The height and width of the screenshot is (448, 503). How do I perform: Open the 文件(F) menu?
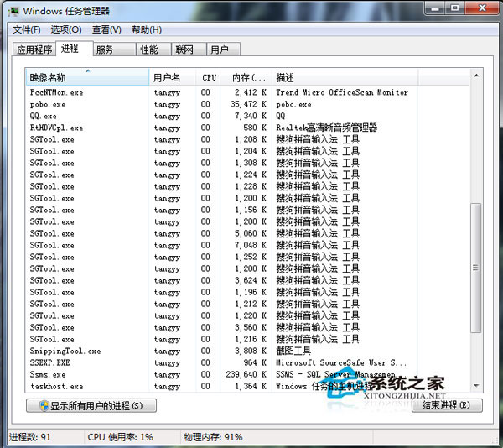click(x=27, y=30)
